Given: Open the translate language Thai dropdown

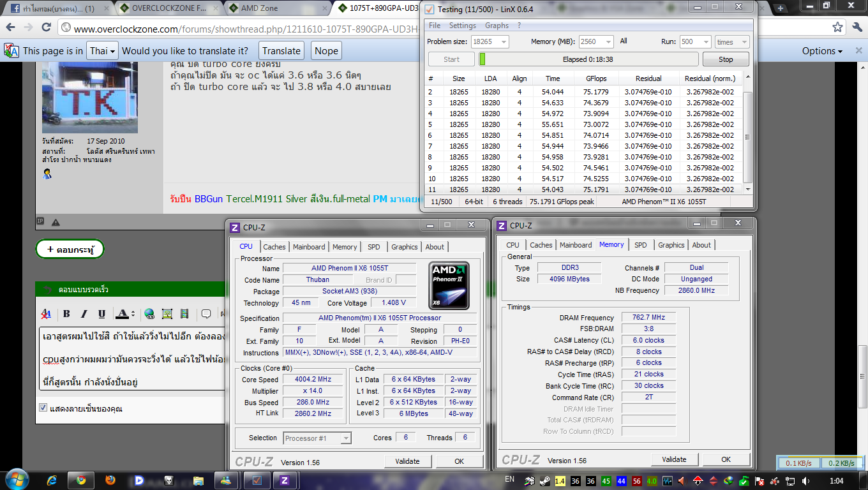Looking at the screenshot, I should [103, 51].
